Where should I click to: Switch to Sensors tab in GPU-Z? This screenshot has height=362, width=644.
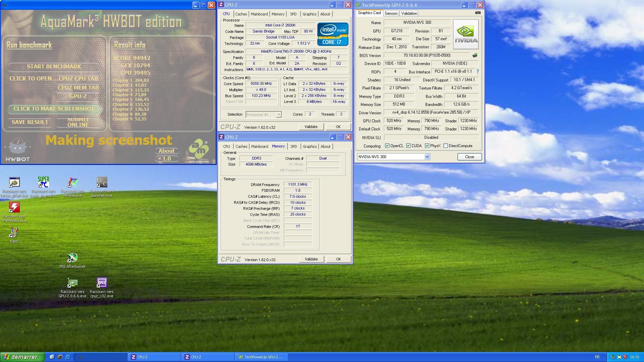(x=391, y=13)
